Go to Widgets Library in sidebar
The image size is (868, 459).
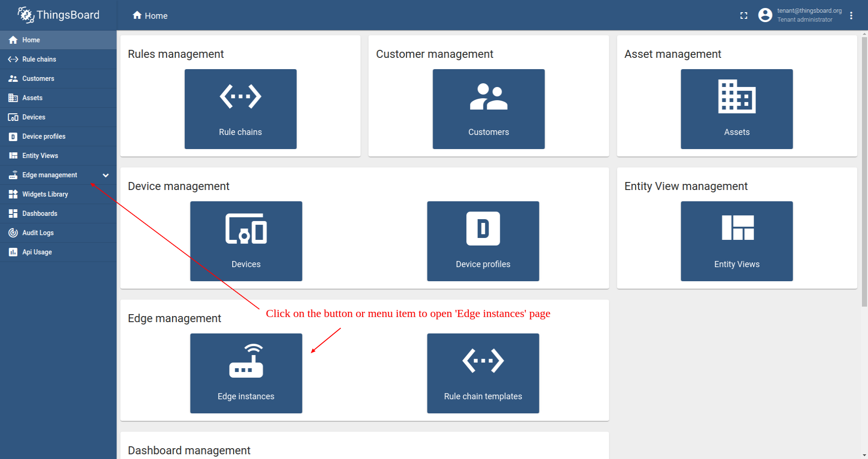(x=58, y=194)
